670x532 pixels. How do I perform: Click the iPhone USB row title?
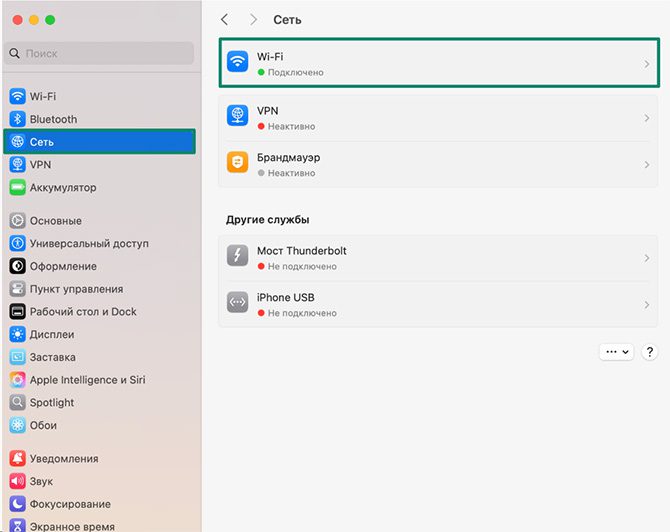285,297
